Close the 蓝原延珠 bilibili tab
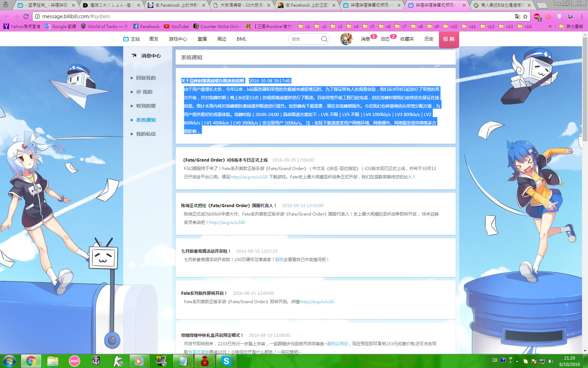Screen dimensions: 588x368 [x=73, y=5]
